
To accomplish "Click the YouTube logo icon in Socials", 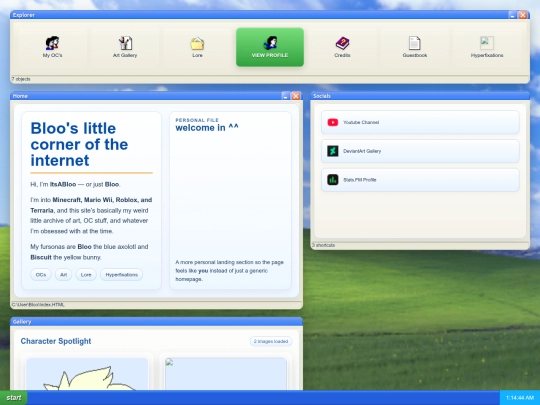I will [333, 122].
